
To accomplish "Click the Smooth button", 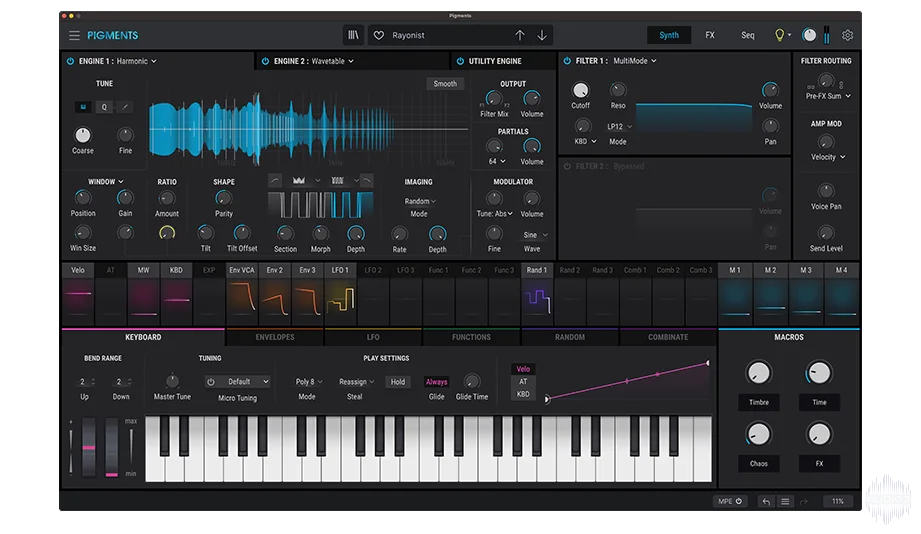I will click(445, 83).
